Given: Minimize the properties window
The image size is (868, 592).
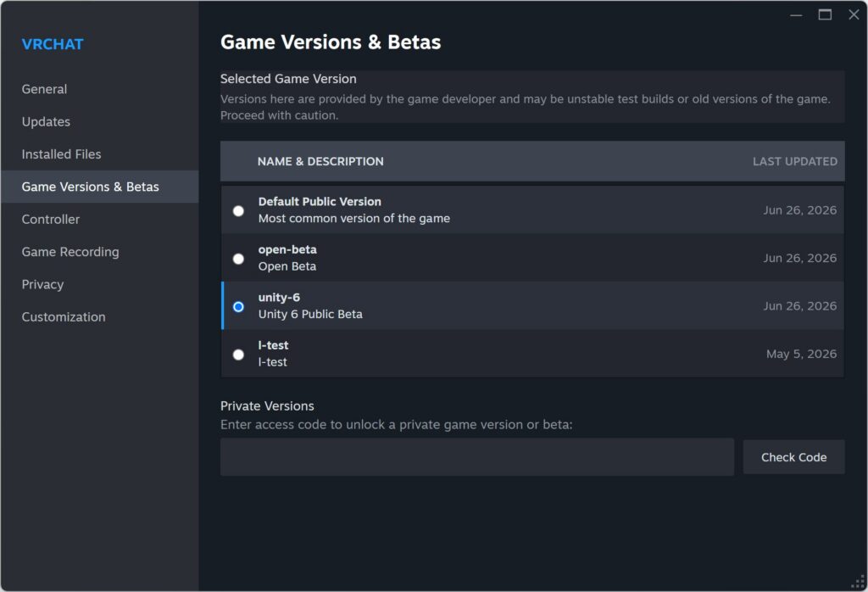Looking at the screenshot, I should [796, 15].
